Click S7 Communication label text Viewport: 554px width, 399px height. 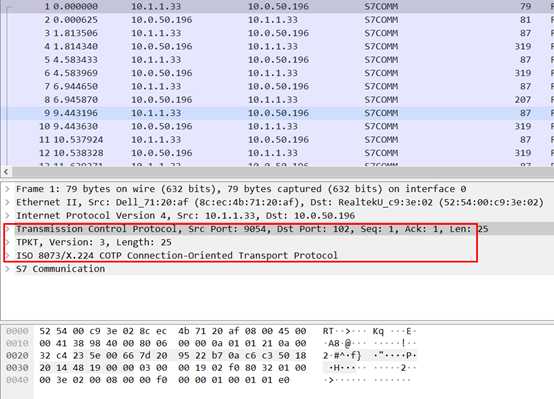click(x=60, y=269)
